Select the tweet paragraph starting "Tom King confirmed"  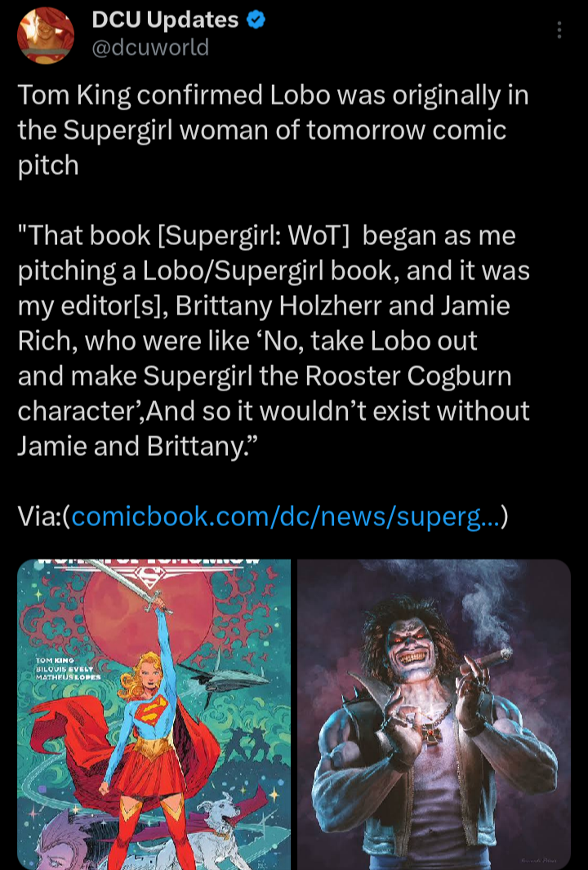click(273, 131)
